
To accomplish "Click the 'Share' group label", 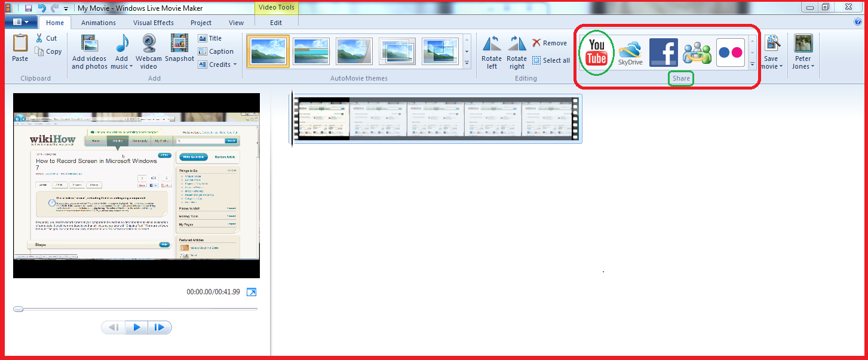I will click(x=681, y=78).
